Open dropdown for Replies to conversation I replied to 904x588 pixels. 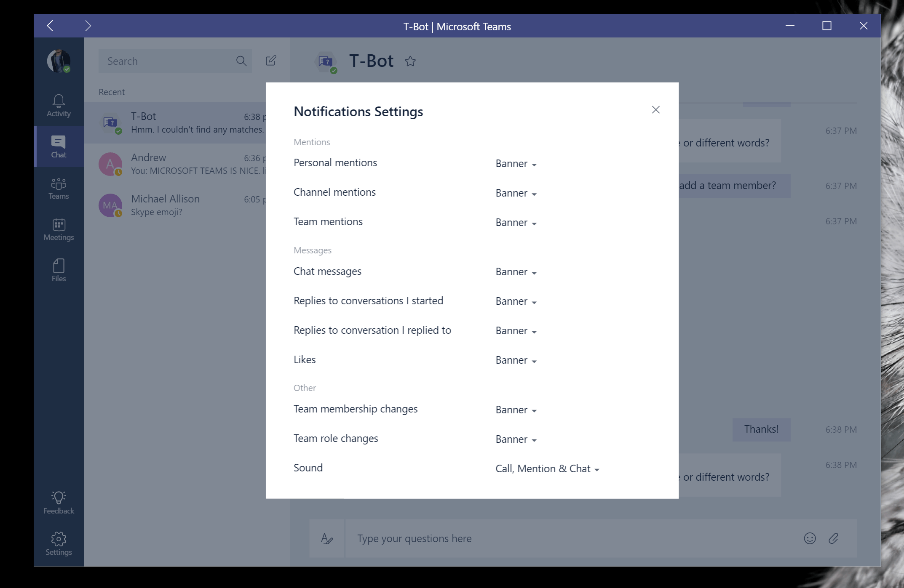pos(516,331)
